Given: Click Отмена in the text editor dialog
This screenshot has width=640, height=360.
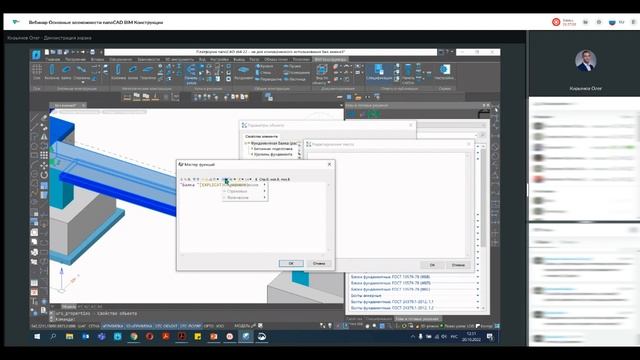Looking at the screenshot, I should [x=458, y=265].
